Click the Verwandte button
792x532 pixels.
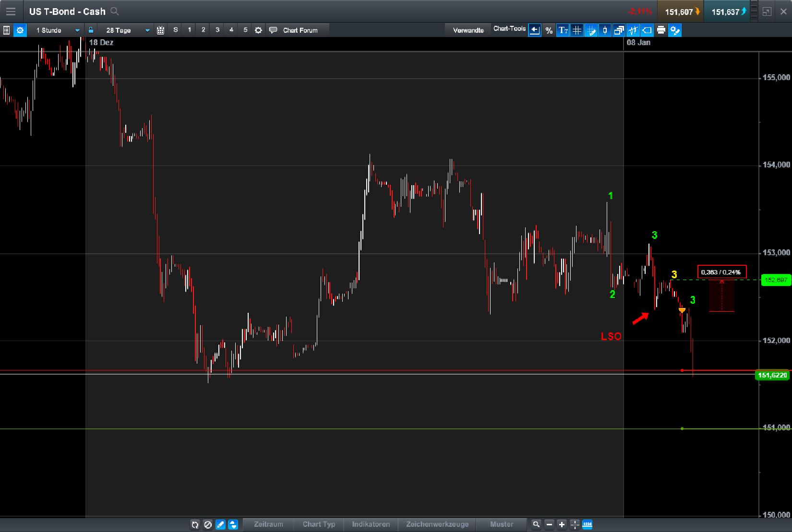pyautogui.click(x=468, y=29)
